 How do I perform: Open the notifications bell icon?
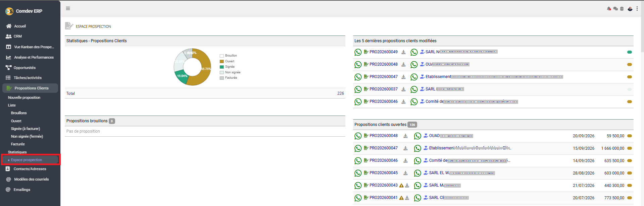(609, 9)
